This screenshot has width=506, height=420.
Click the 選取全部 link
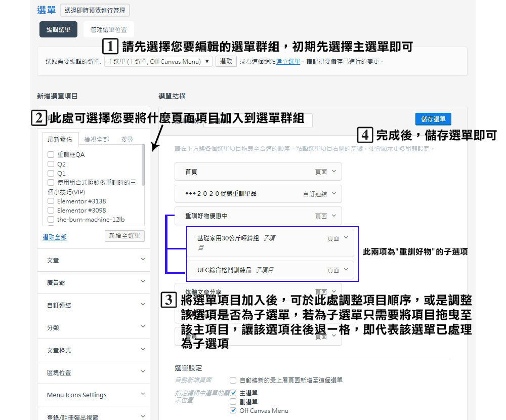pyautogui.click(x=54, y=237)
